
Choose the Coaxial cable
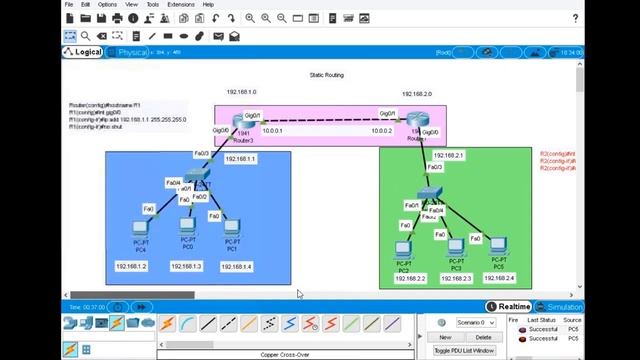290,324
